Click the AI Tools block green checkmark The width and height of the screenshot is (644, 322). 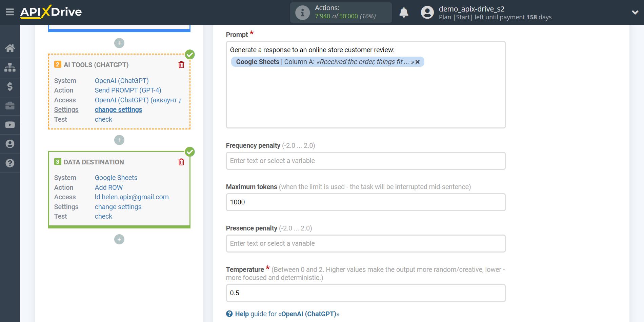point(190,54)
